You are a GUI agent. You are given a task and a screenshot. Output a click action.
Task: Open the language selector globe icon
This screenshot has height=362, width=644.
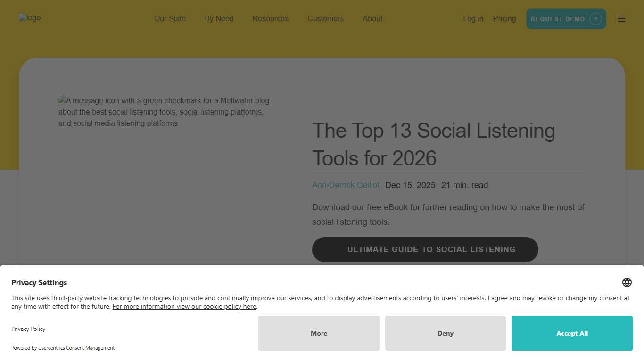[627, 282]
